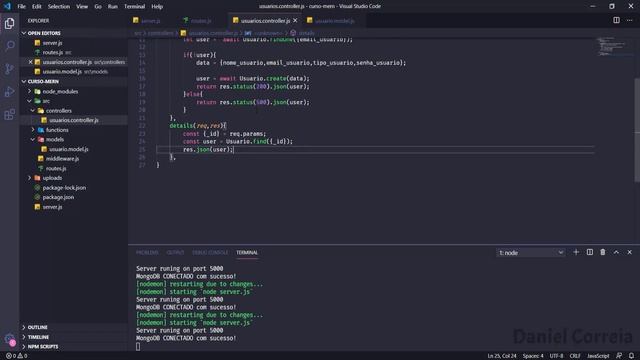
Task: Open usuarios.controller.js in the file tree
Action: click(x=74, y=120)
